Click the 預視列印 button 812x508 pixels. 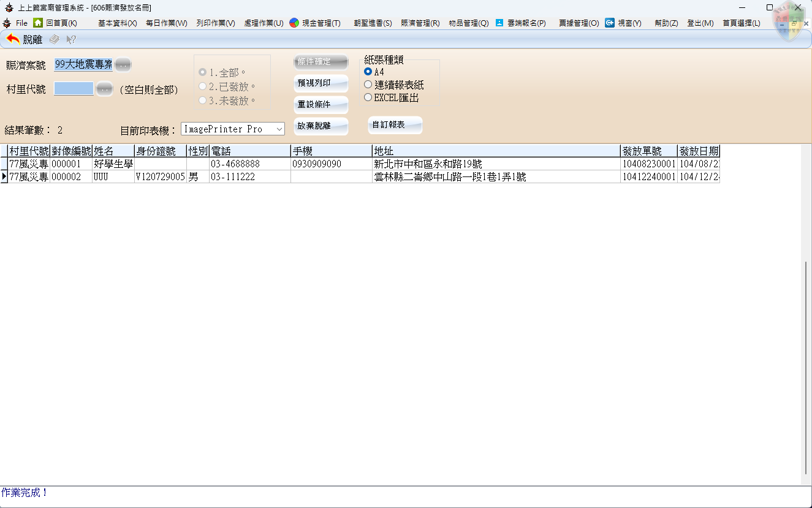click(x=321, y=83)
